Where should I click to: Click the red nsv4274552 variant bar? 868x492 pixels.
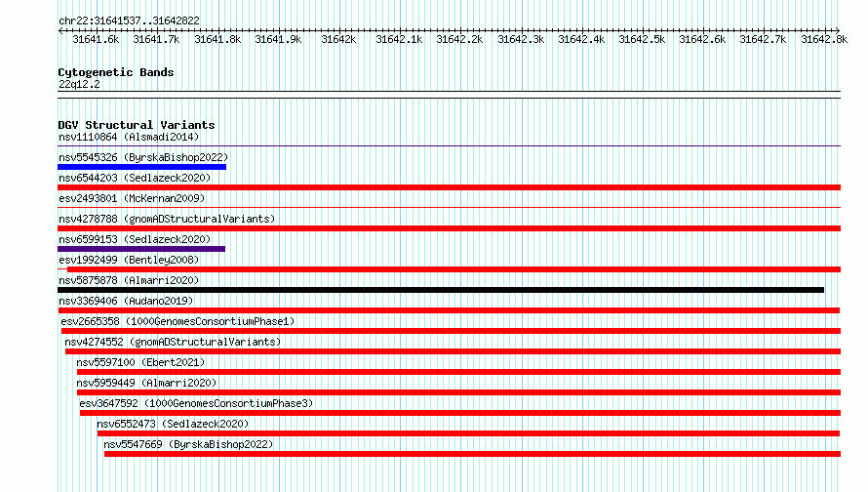453,351
